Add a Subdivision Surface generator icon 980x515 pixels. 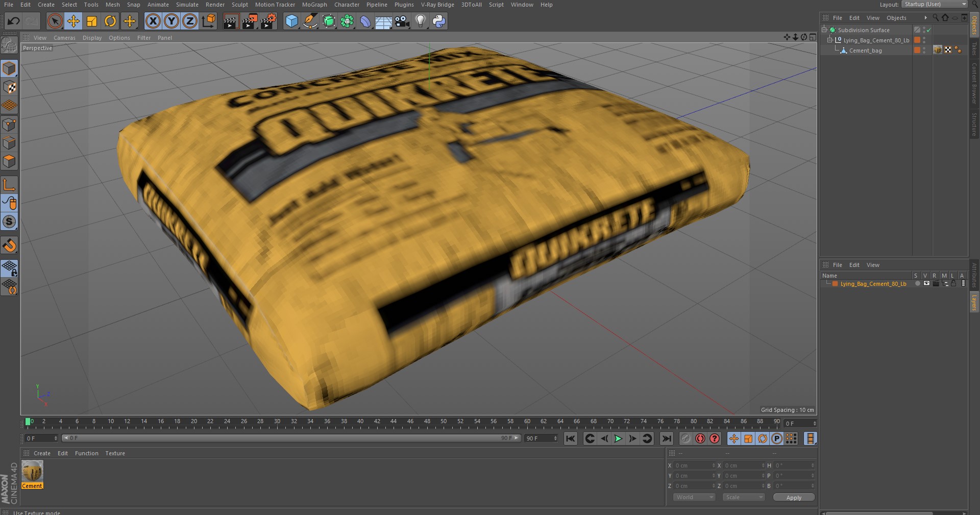pyautogui.click(x=329, y=21)
